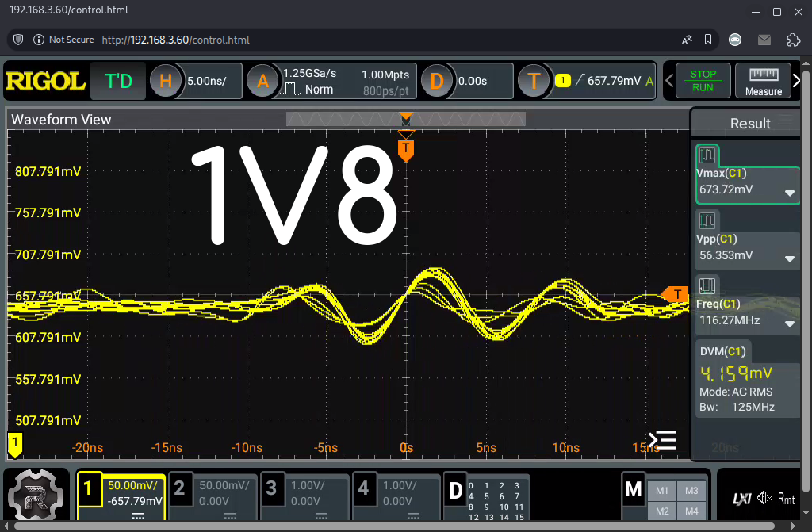
Task: Click channel 1 50.00mV/ scale value
Action: [133, 485]
